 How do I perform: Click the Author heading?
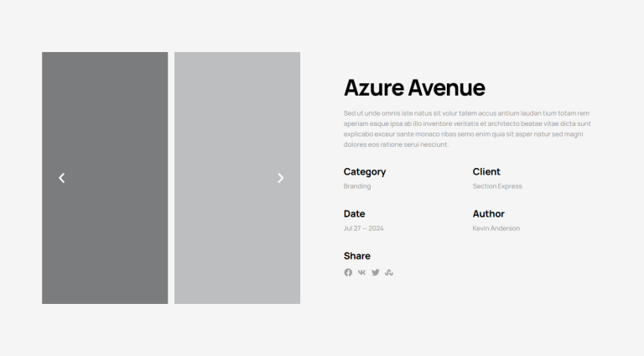(x=489, y=213)
